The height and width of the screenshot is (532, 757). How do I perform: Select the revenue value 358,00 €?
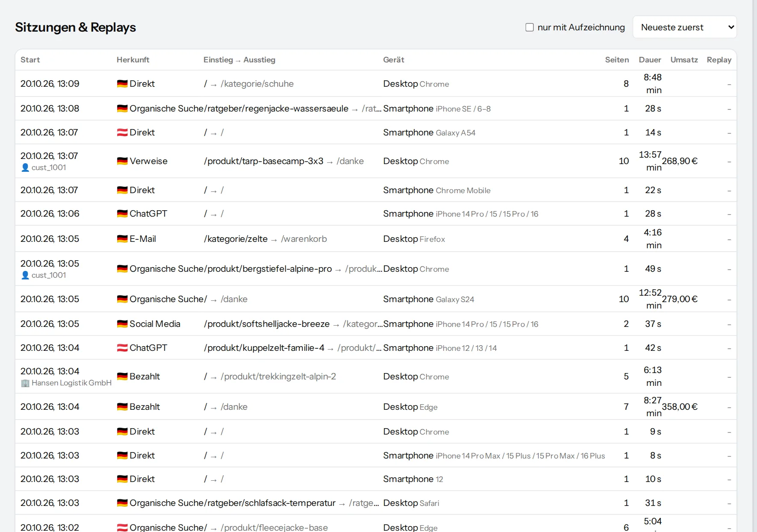point(680,407)
